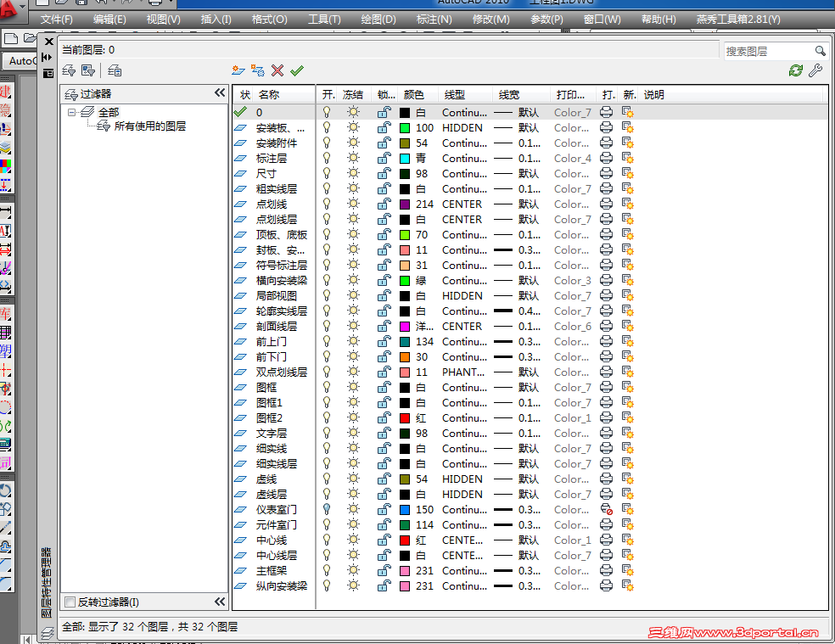
Task: Toggle lock icon for 尺寸 layer
Action: click(384, 174)
